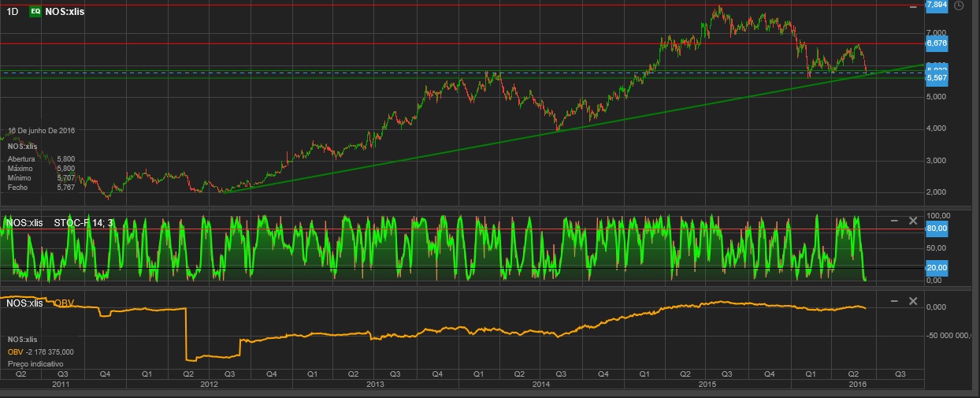
Task: Click the 2015 year label on the time axis
Action: tap(707, 384)
